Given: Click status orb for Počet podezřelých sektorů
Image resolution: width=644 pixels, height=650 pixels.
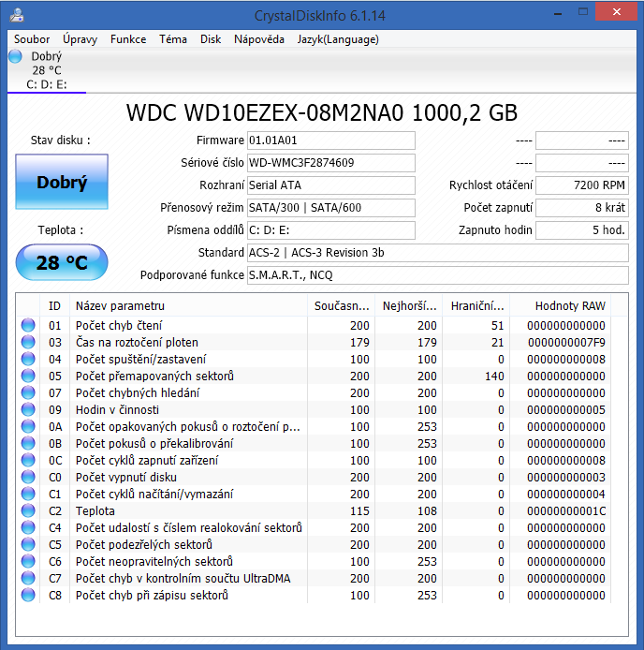Looking at the screenshot, I should click(x=28, y=545).
